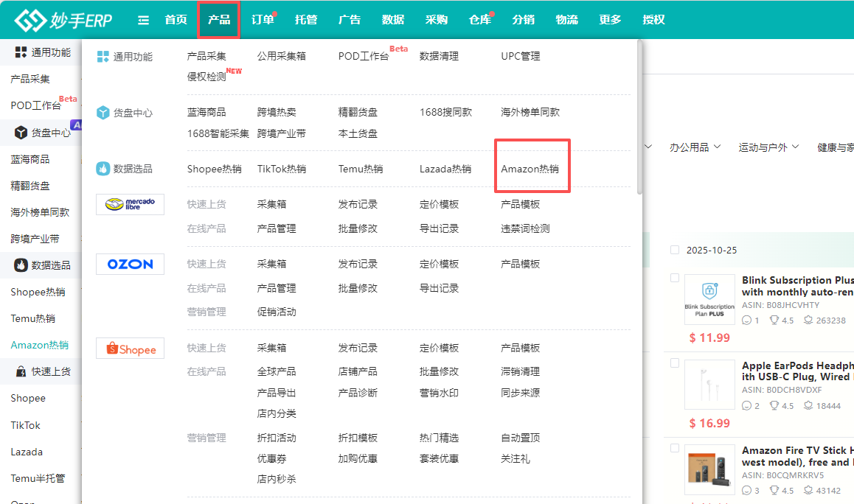Click the OZON logo in the product menu
The width and height of the screenshot is (854, 504).
click(130, 264)
